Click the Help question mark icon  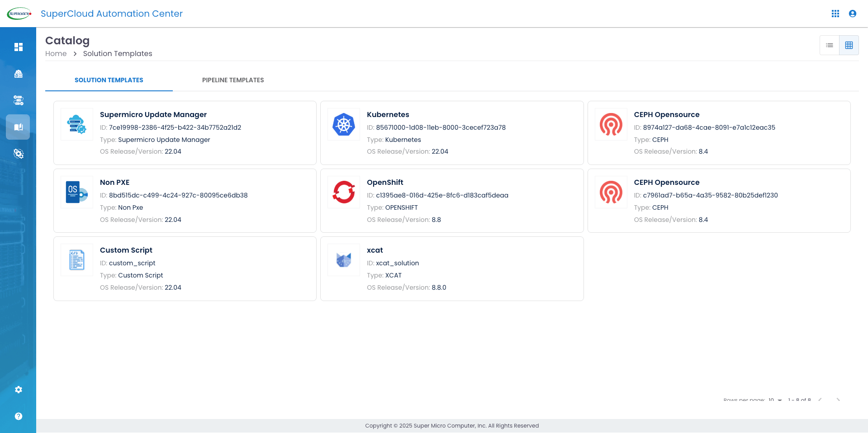pos(18,416)
